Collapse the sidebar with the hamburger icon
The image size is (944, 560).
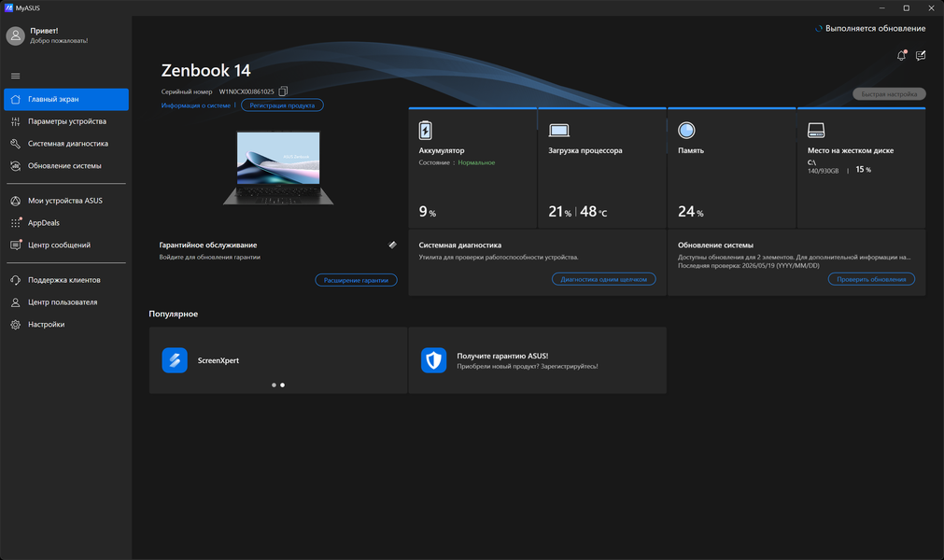tap(16, 76)
